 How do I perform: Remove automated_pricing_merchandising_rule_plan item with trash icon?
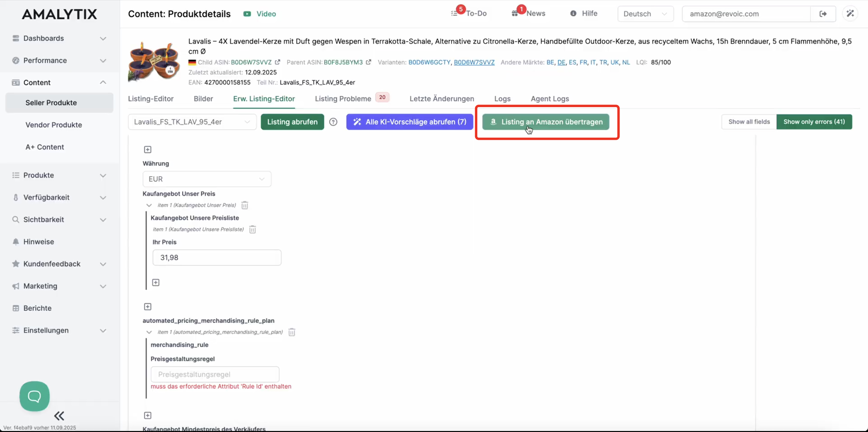[292, 332]
